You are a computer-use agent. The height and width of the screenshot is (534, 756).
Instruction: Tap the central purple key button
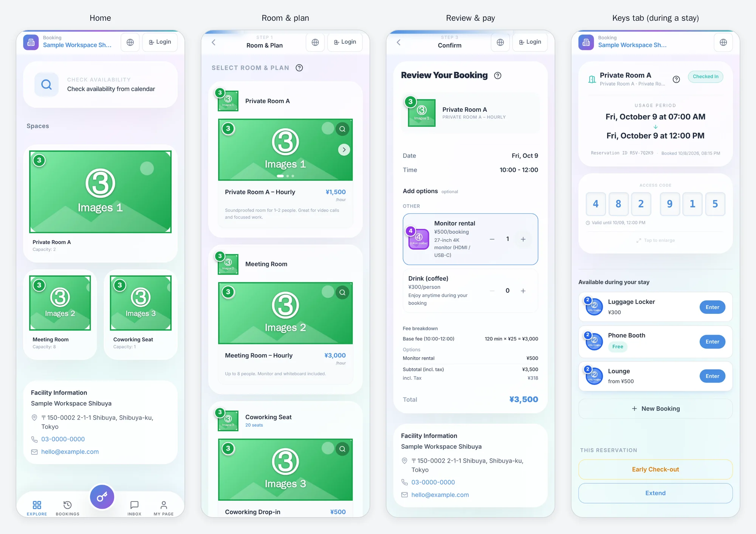click(102, 497)
